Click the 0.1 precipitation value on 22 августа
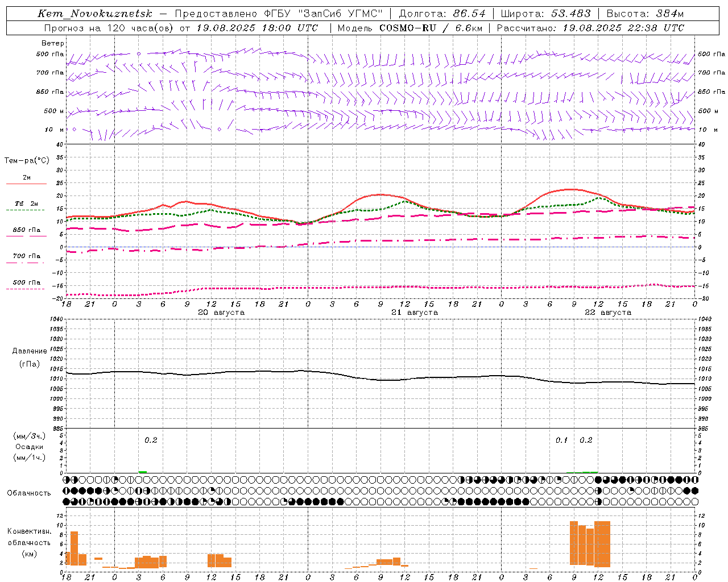Viewport: 728px width, 582px height. click(562, 440)
